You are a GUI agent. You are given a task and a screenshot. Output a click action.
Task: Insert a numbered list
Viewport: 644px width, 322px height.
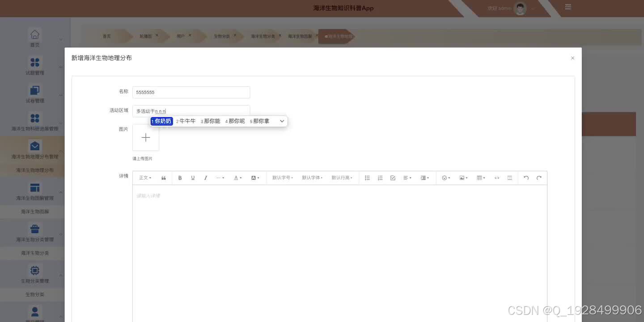coord(380,178)
